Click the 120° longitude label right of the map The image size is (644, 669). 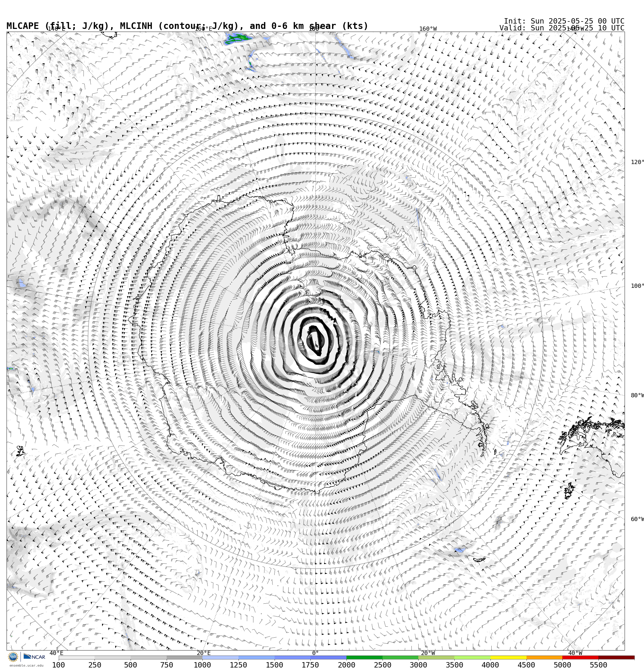637,162
